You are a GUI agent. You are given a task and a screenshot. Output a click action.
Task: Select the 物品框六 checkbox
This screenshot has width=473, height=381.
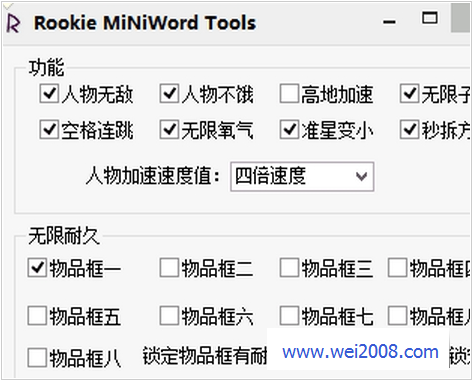click(169, 315)
